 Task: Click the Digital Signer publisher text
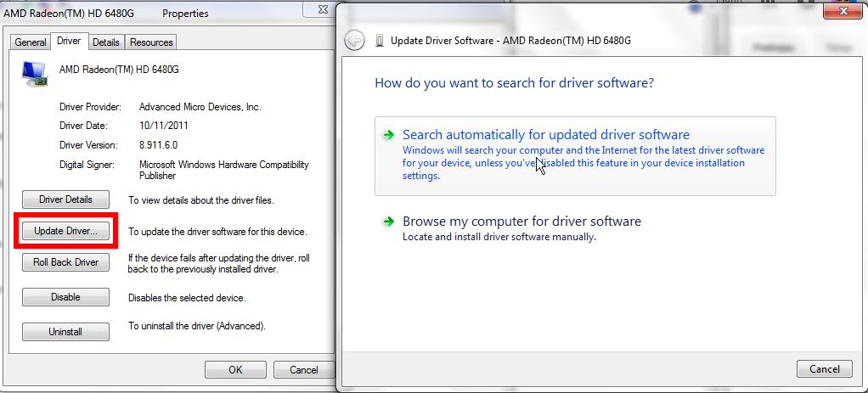point(224,170)
